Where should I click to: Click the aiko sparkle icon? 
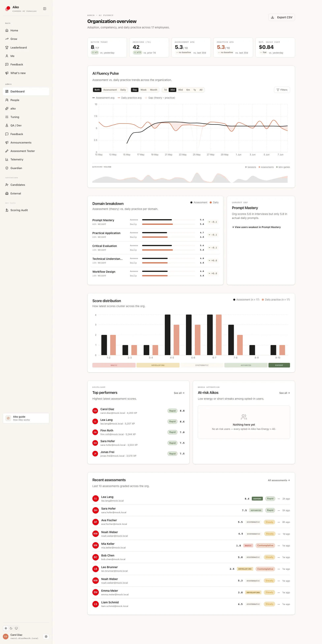coord(7,108)
